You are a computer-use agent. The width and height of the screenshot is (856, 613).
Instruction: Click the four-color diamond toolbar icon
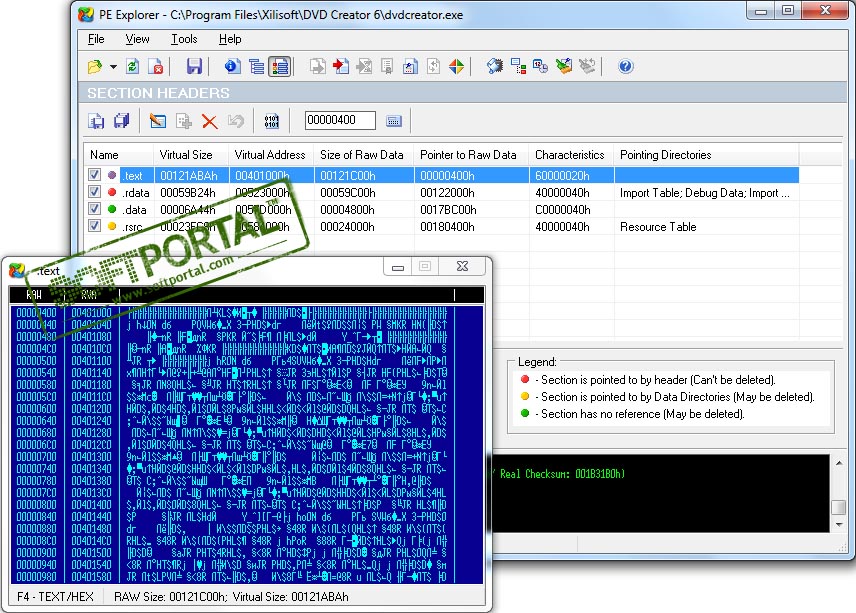tap(456, 67)
